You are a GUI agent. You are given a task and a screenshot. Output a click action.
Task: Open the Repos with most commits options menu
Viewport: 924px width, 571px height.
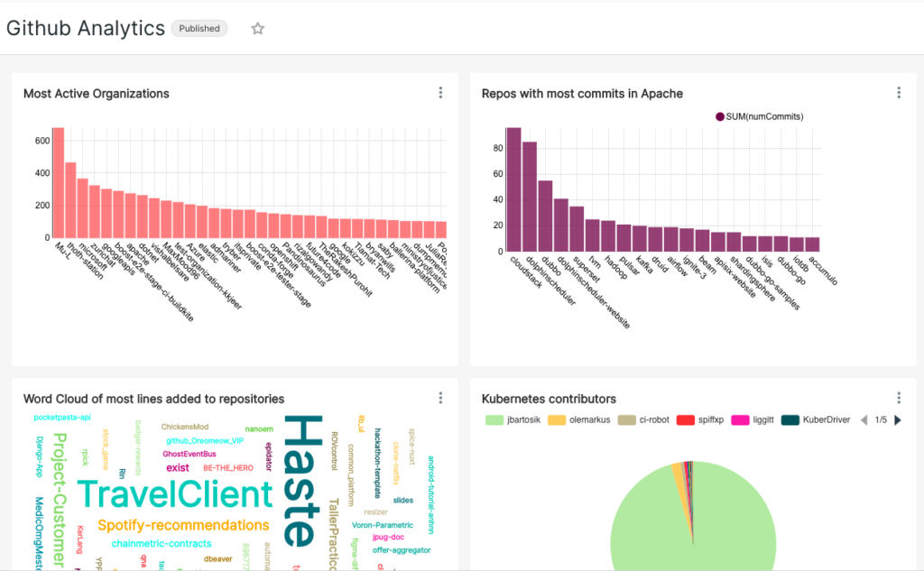[x=899, y=92]
